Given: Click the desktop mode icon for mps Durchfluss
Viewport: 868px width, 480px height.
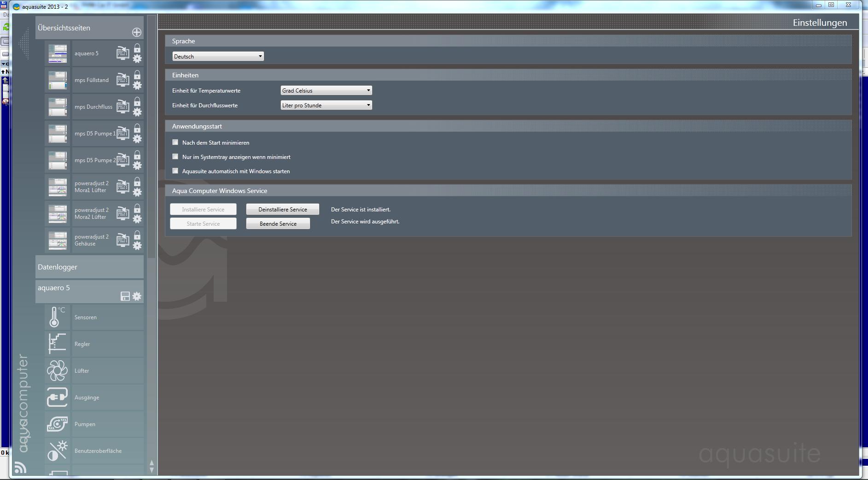Looking at the screenshot, I should [122, 106].
